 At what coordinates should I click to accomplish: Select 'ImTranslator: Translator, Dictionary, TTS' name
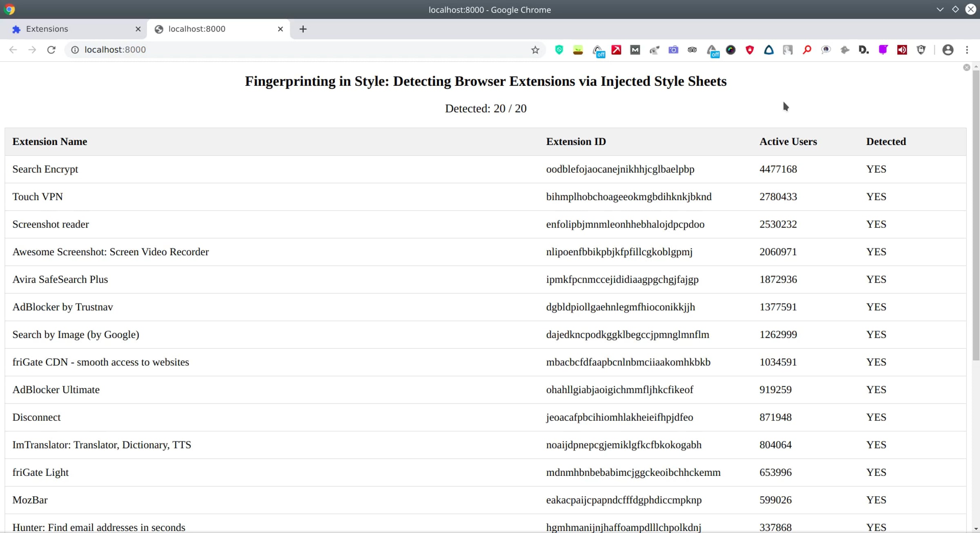pos(102,445)
